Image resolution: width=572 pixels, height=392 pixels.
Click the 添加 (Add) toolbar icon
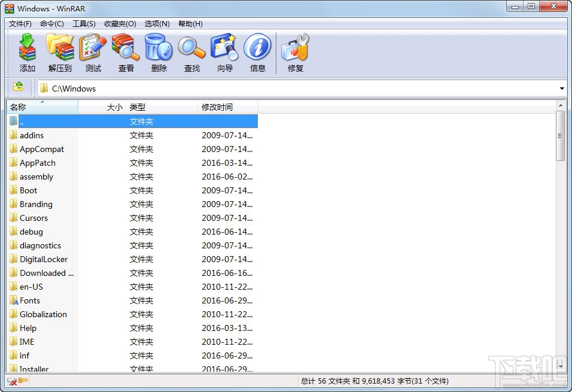click(x=28, y=53)
